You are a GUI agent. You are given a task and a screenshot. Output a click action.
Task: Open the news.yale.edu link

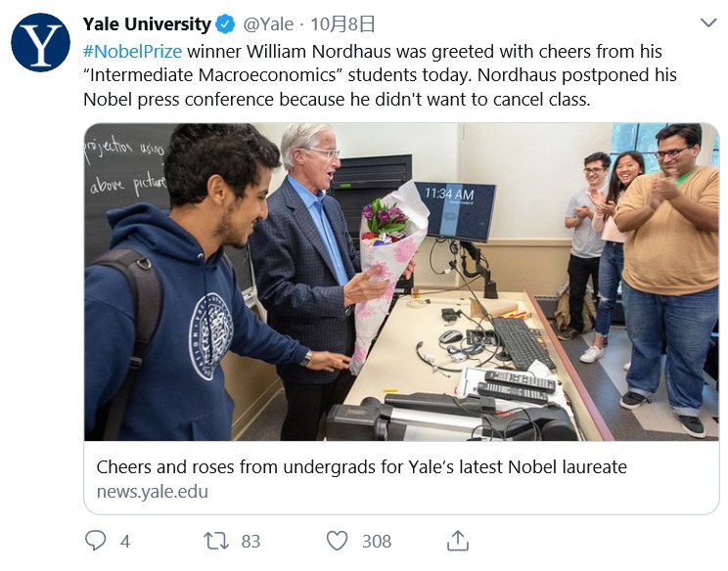(x=152, y=492)
